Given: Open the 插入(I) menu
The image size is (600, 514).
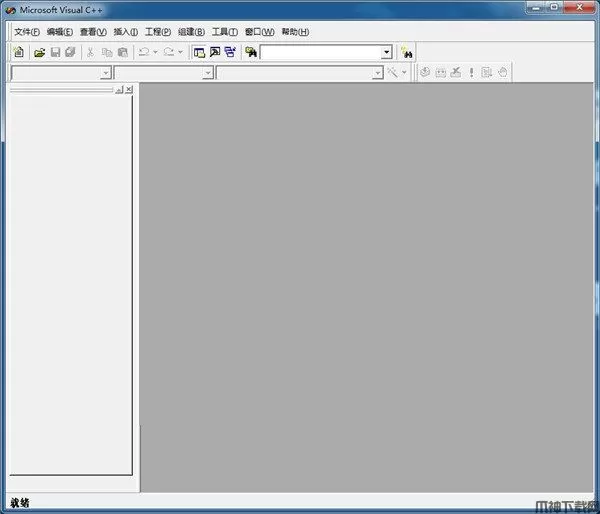Looking at the screenshot, I should click(x=126, y=32).
